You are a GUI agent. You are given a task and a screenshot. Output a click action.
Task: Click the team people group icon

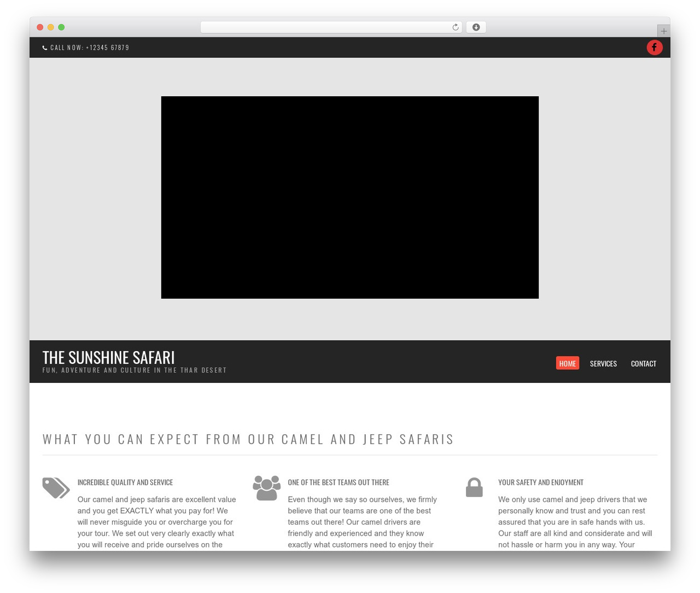point(267,488)
